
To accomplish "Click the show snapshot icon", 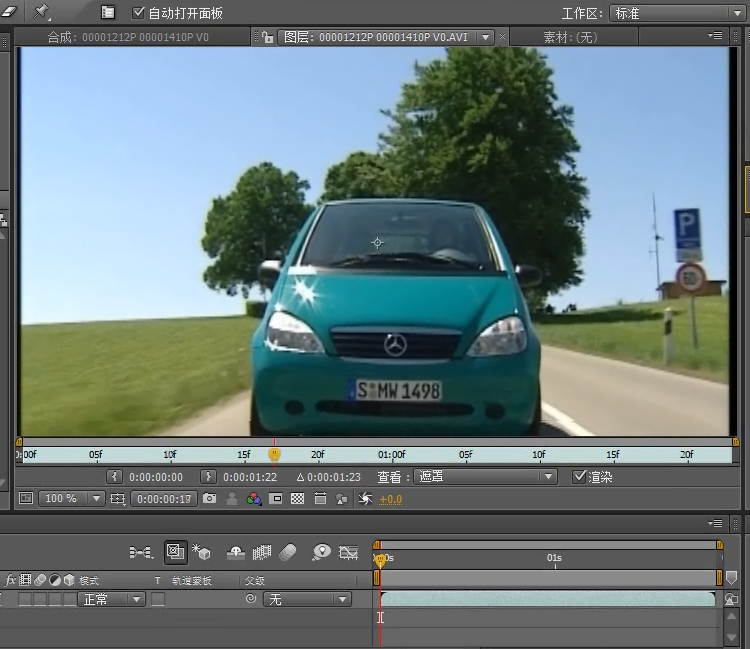I will pos(232,499).
